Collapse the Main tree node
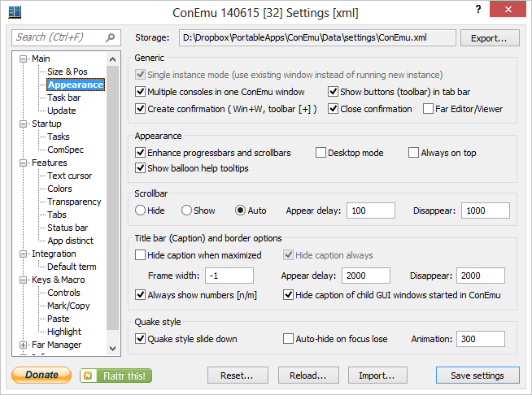This screenshot has width=532, height=395. coord(23,59)
